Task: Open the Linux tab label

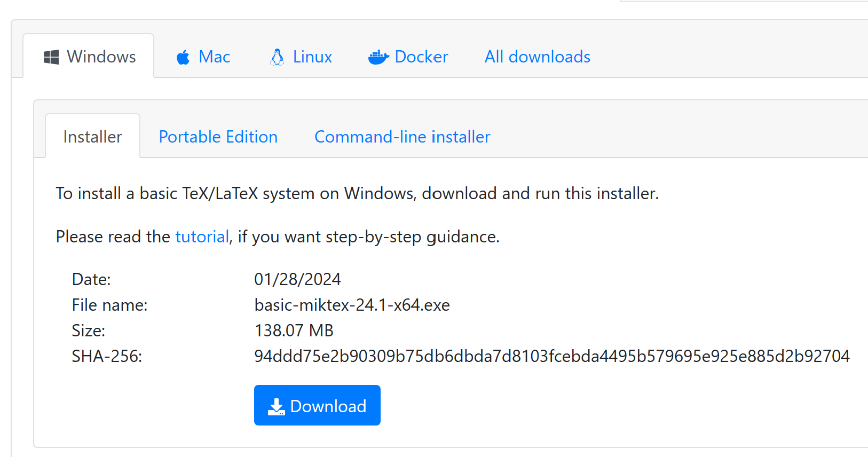Action: pos(312,57)
